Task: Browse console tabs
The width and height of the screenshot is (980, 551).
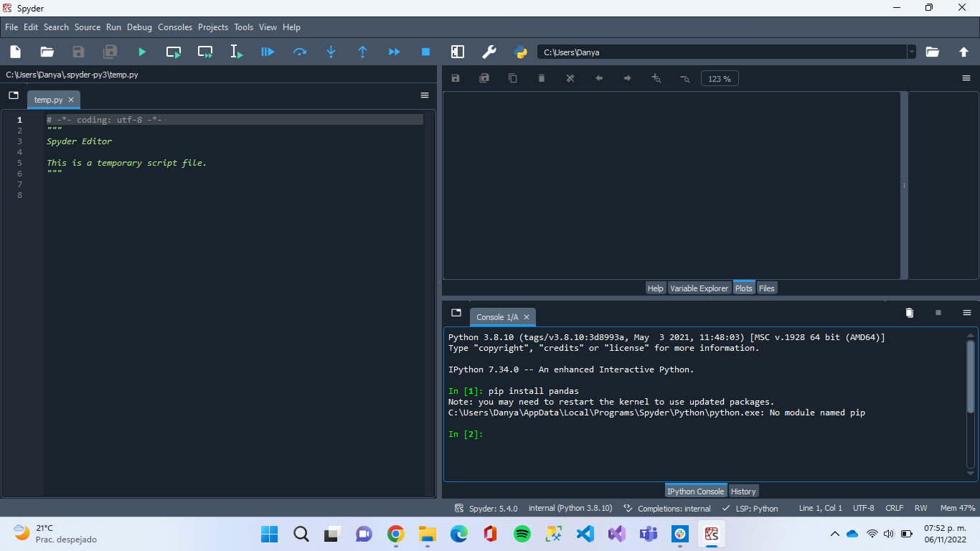Action: 456,313
